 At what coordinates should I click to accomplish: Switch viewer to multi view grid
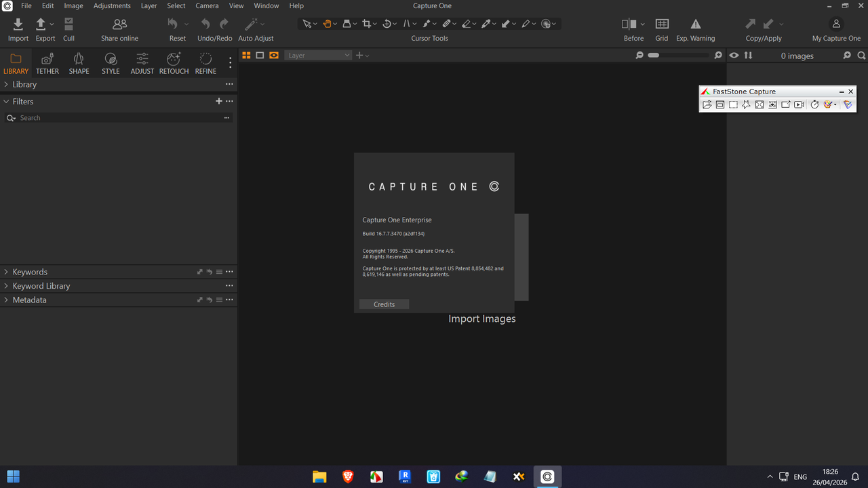(x=246, y=55)
